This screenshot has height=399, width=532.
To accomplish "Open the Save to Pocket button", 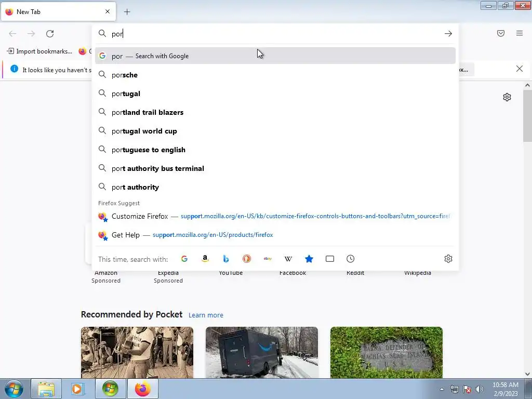I will (501, 33).
